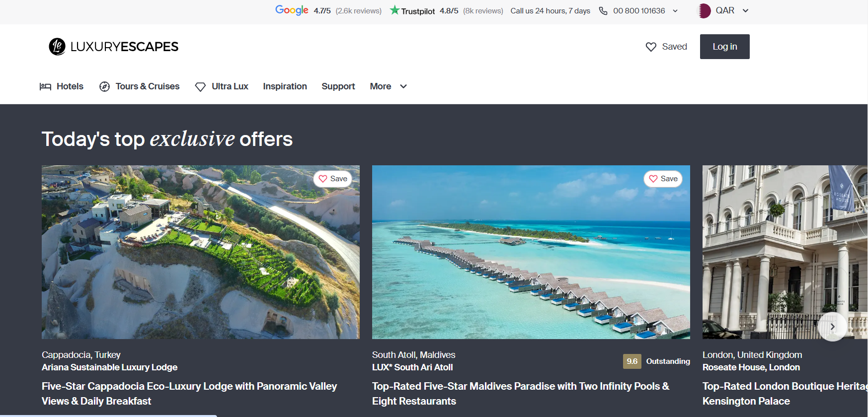Open the Tours & Cruises menu item
This screenshot has width=868, height=417.
[x=140, y=86]
